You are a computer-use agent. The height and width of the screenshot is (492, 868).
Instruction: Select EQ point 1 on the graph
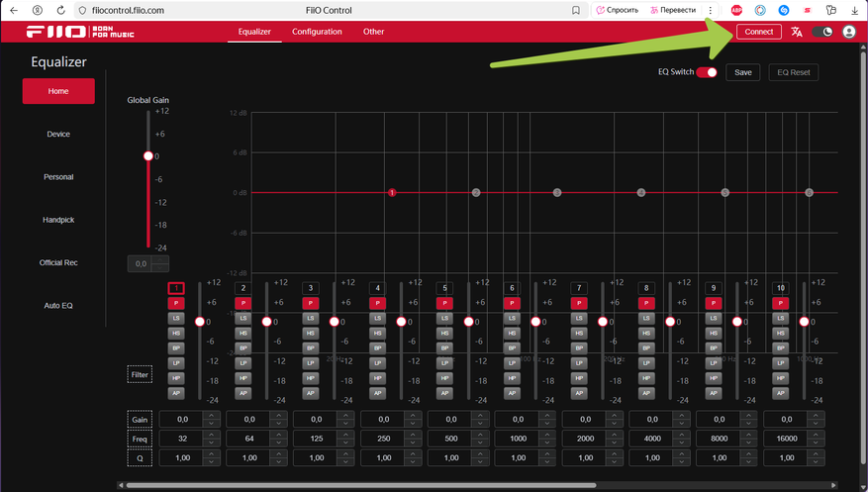[392, 193]
